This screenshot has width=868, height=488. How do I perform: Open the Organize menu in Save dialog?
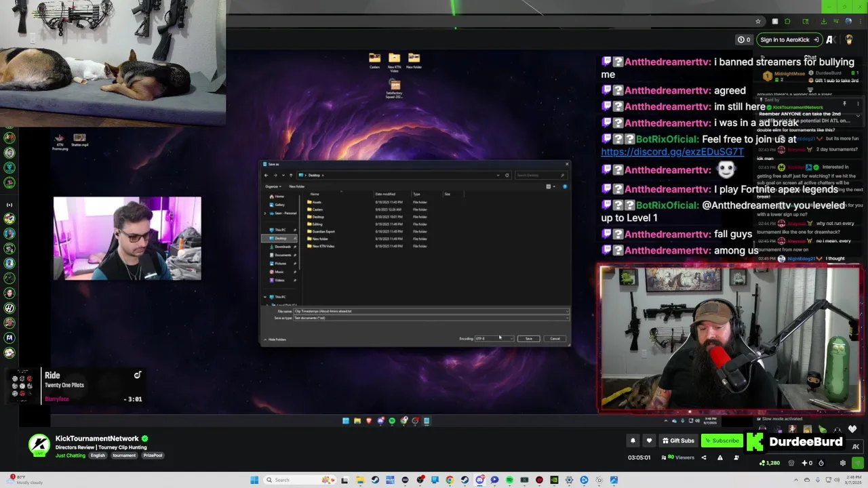273,186
